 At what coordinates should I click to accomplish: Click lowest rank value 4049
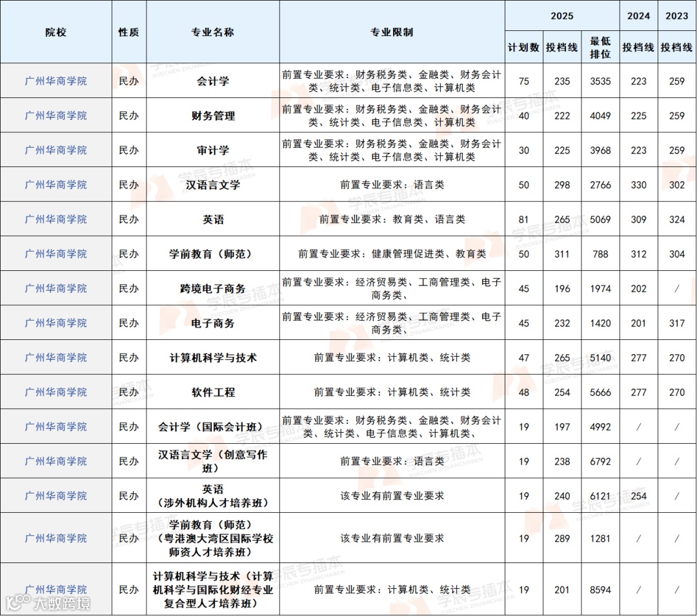point(600,115)
